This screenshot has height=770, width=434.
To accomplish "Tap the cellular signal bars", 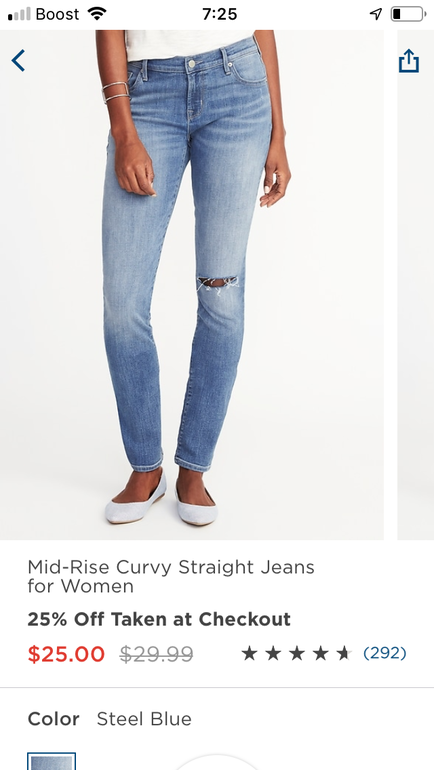I will [x=19, y=14].
